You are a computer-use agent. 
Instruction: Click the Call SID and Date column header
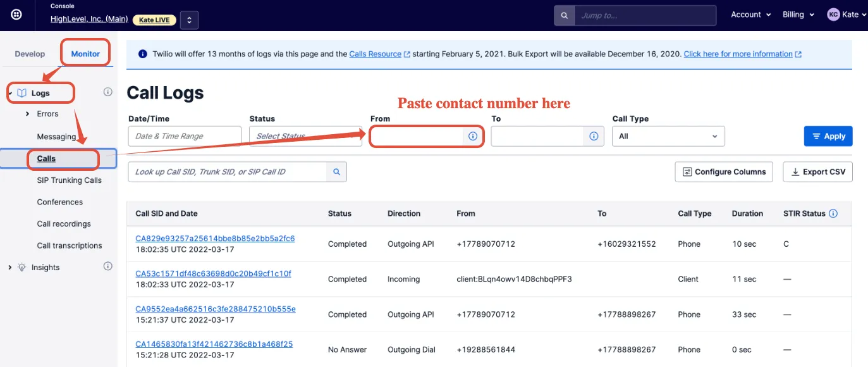click(167, 214)
